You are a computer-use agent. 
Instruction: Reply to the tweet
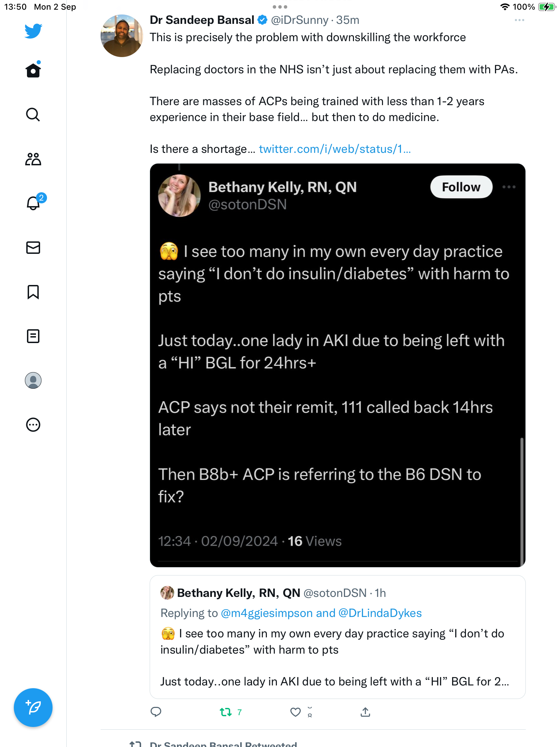point(156,712)
